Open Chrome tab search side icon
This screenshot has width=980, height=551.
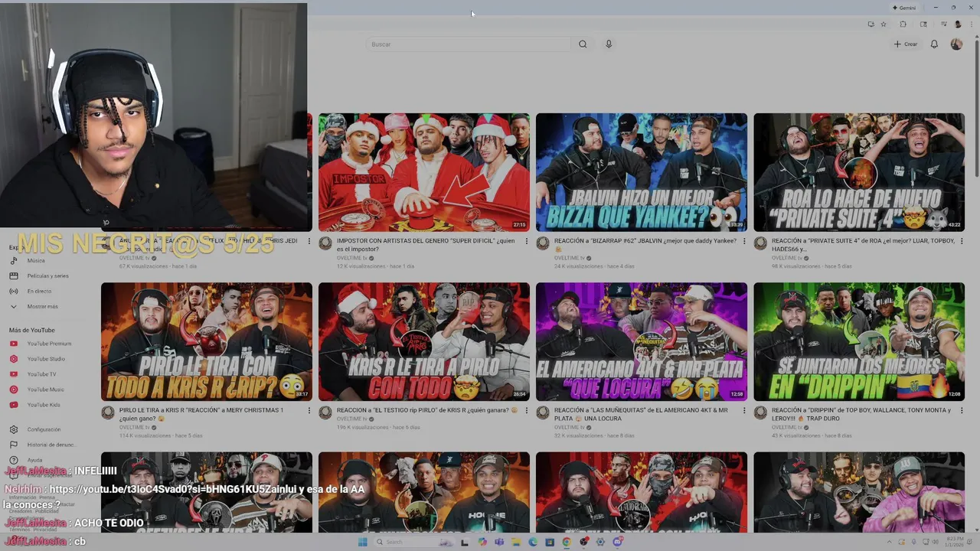click(924, 24)
